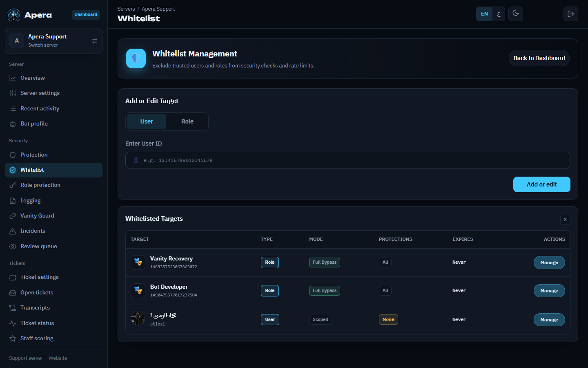The width and height of the screenshot is (588, 368).
Task: Click the Whitelist Management shield icon
Action: pyautogui.click(x=136, y=58)
